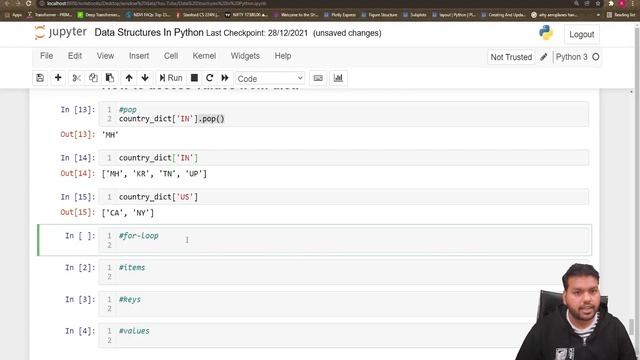This screenshot has width=640, height=360.
Task: Open the Edit menu
Action: pos(75,56)
